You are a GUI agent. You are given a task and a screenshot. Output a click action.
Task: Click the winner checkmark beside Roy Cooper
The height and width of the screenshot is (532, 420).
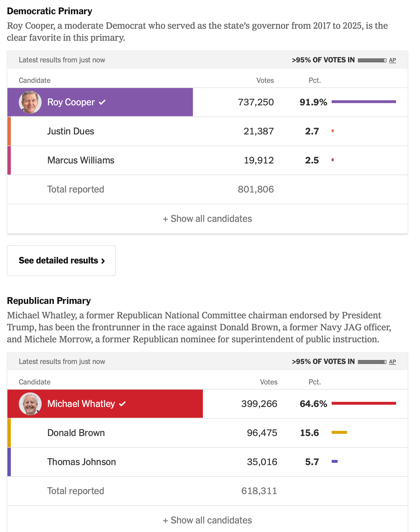(102, 102)
